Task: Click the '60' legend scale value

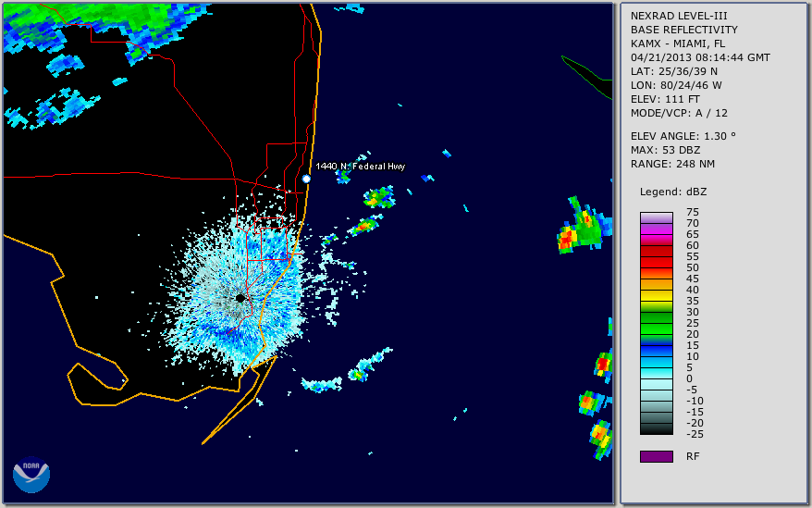Action: 693,245
